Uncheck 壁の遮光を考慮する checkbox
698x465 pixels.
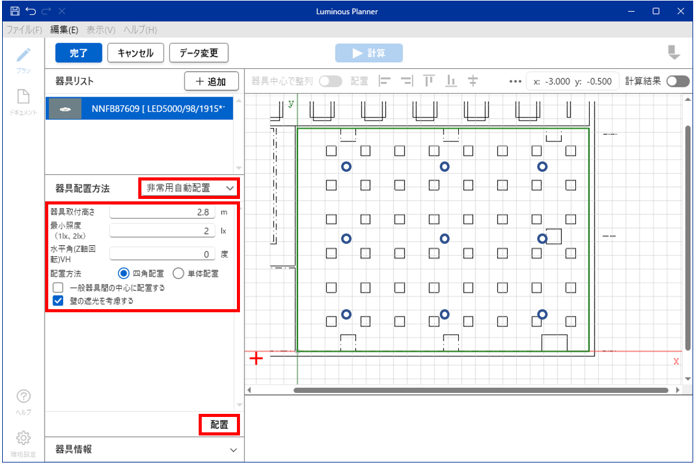point(58,300)
